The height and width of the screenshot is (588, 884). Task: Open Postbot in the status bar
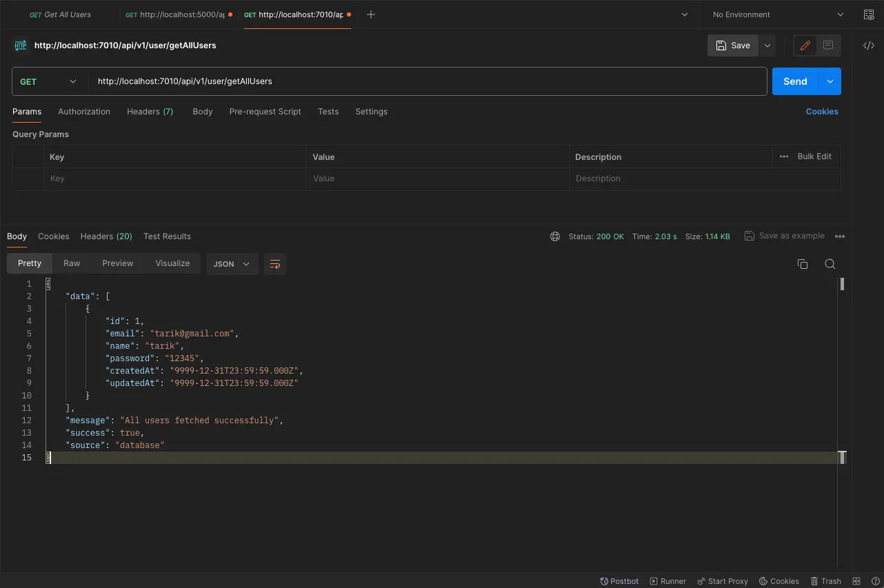[x=619, y=581]
